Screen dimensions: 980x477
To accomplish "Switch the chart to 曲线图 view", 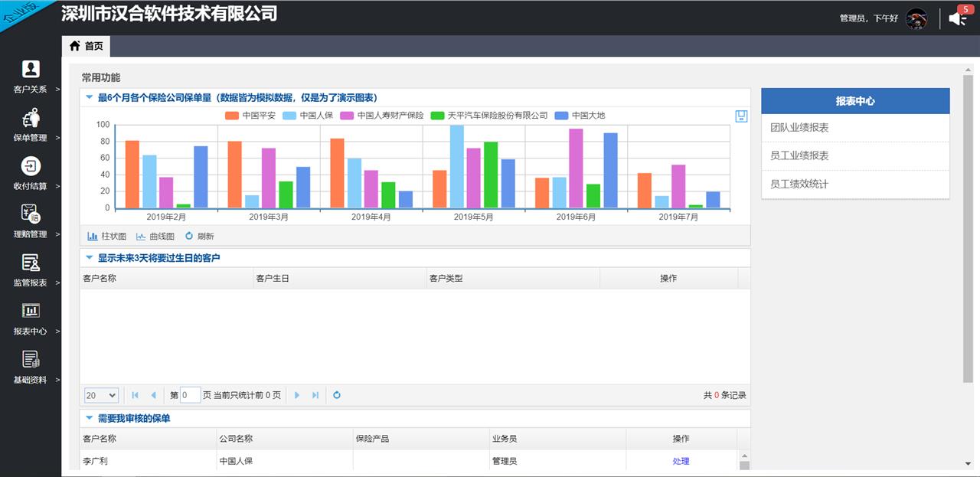I will (155, 237).
